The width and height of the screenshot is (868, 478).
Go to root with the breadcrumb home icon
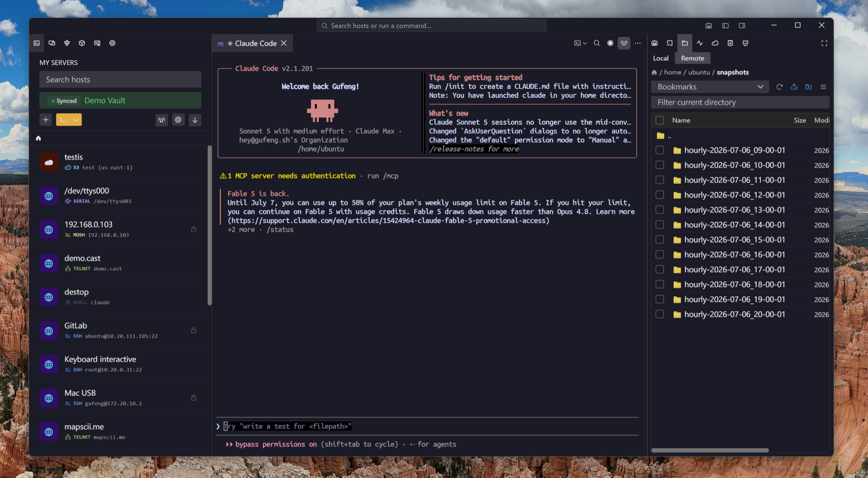coord(654,73)
